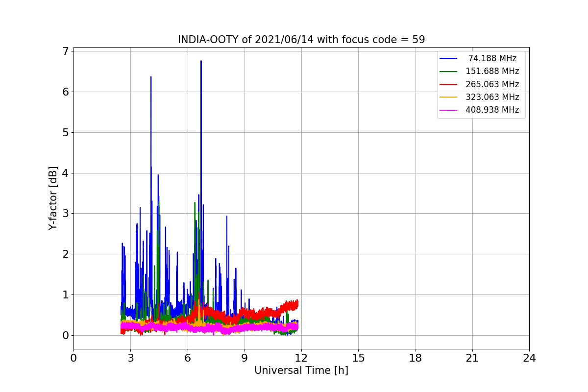Image resolution: width=588 pixels, height=392 pixels.
Task: Click the 74.188 MHz legend label
Action: click(x=492, y=58)
